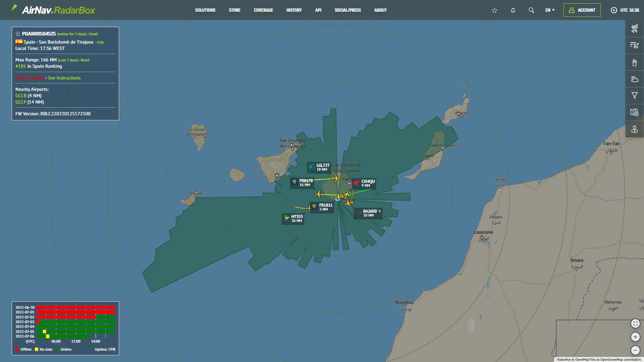Zoom in with the plus button
Screen dimensions: 644x362
(635, 337)
